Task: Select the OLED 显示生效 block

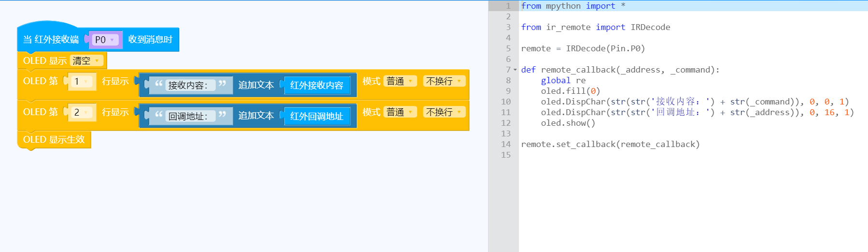Action: click(x=54, y=140)
